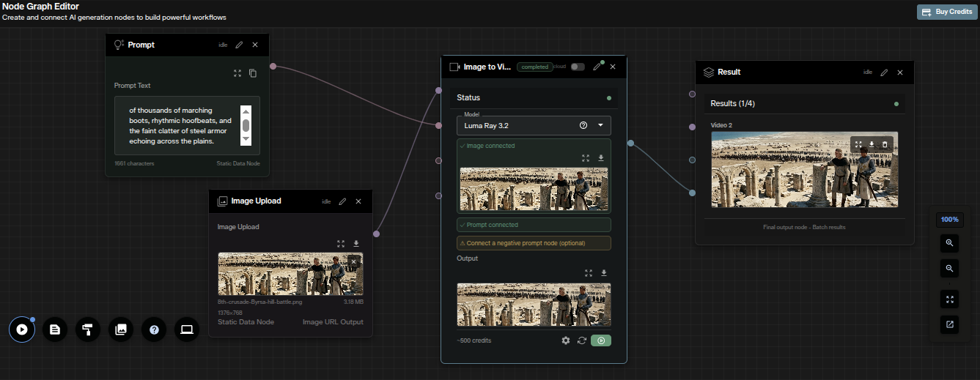Click the paint roller icon in bottom toolbar
This screenshot has height=380, width=980.
pos(87,329)
